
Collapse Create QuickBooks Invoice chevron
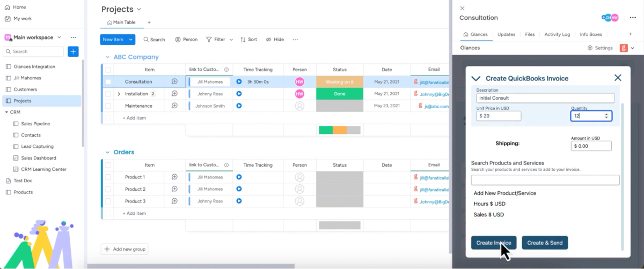coord(475,78)
